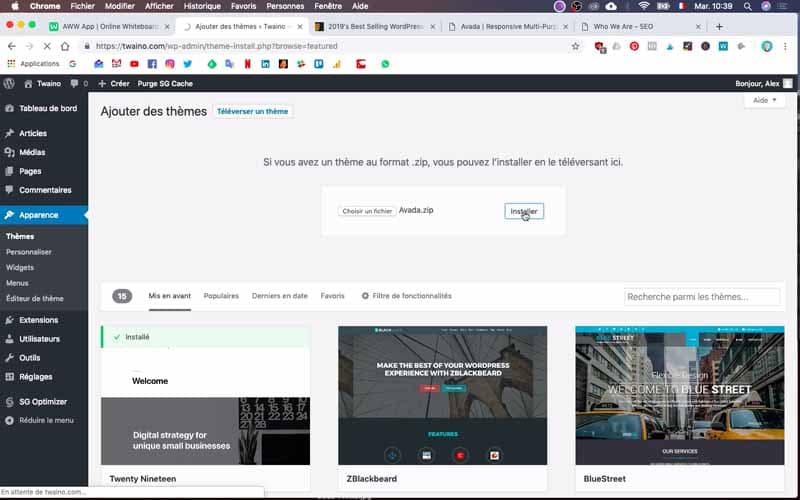Open Chrome's three-dot menu

(x=785, y=46)
